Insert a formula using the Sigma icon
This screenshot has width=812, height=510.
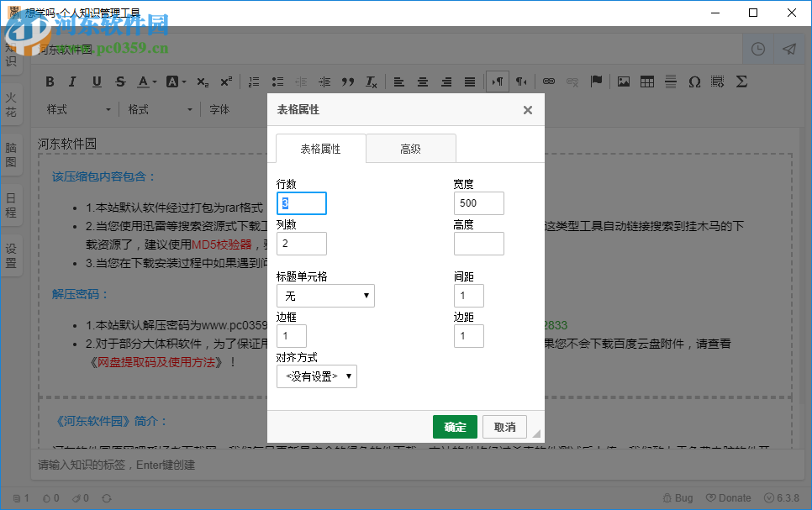tap(741, 81)
